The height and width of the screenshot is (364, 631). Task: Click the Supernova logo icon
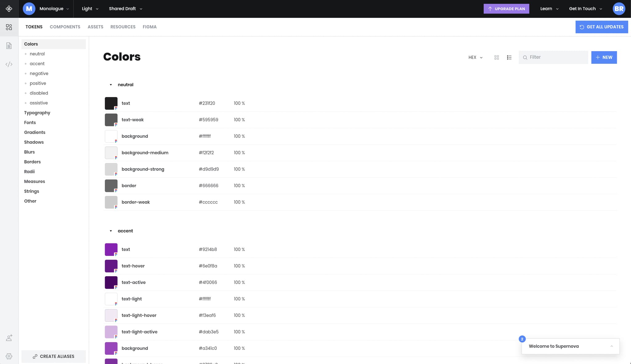pos(9,9)
